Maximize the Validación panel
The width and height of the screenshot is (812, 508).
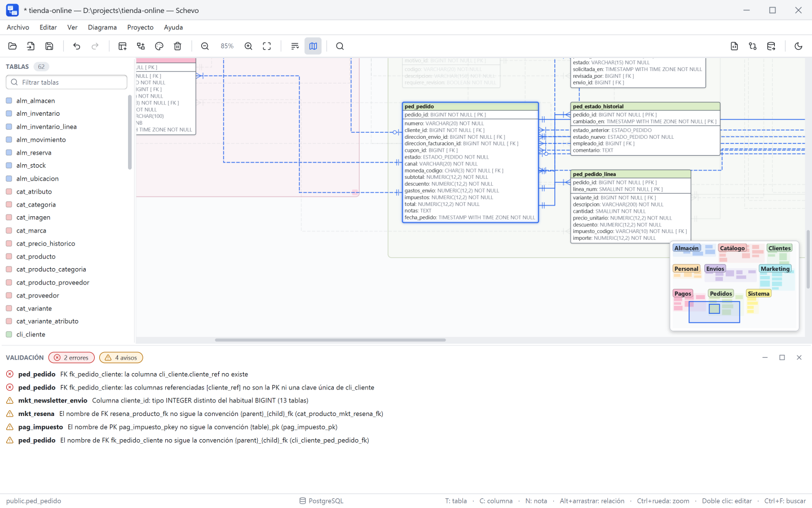pos(782,358)
